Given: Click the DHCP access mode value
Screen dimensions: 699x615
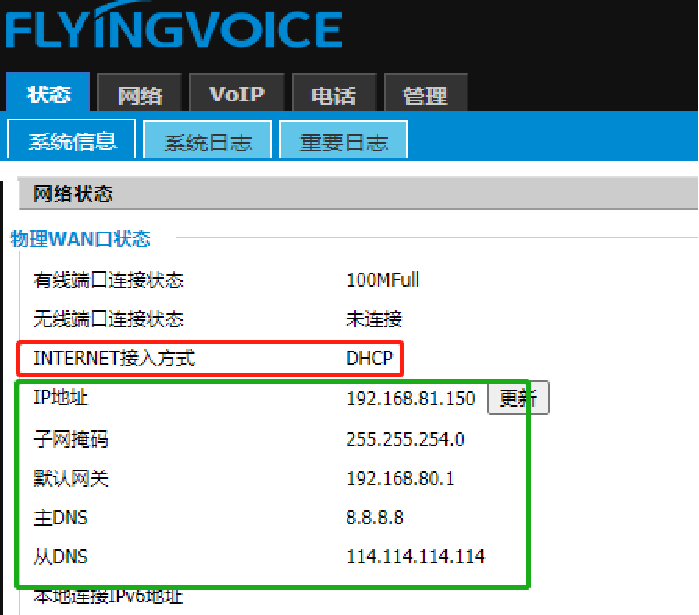Looking at the screenshot, I should coord(369,358).
